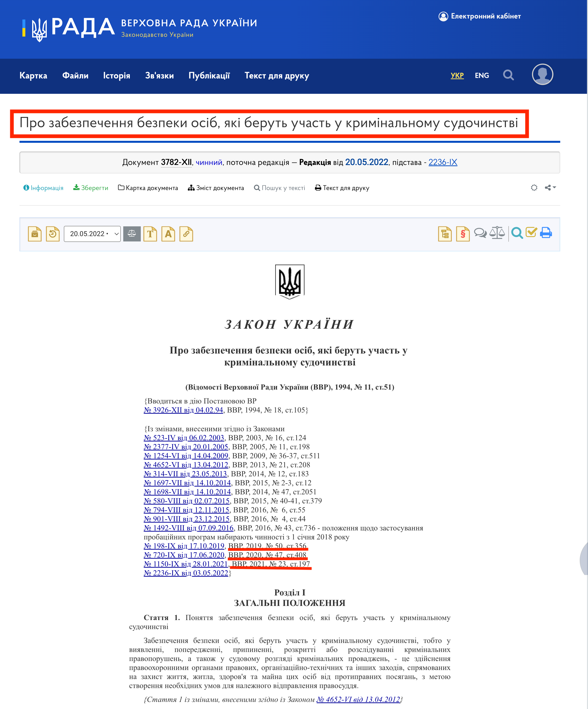This screenshot has height=709, width=588.
Task: Open the document card archive icon
Action: tap(34, 234)
